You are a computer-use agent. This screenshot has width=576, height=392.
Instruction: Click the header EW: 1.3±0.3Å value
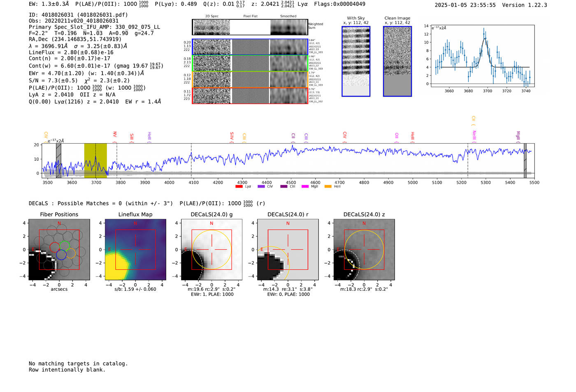49,4
